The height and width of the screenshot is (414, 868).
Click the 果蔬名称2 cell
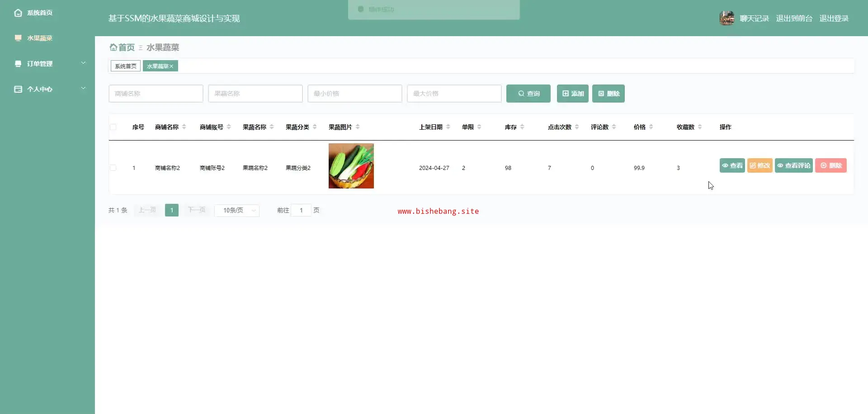pyautogui.click(x=255, y=168)
